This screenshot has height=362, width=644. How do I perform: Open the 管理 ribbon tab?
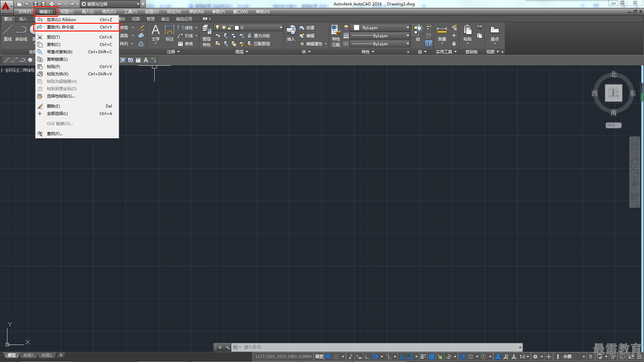151,19
